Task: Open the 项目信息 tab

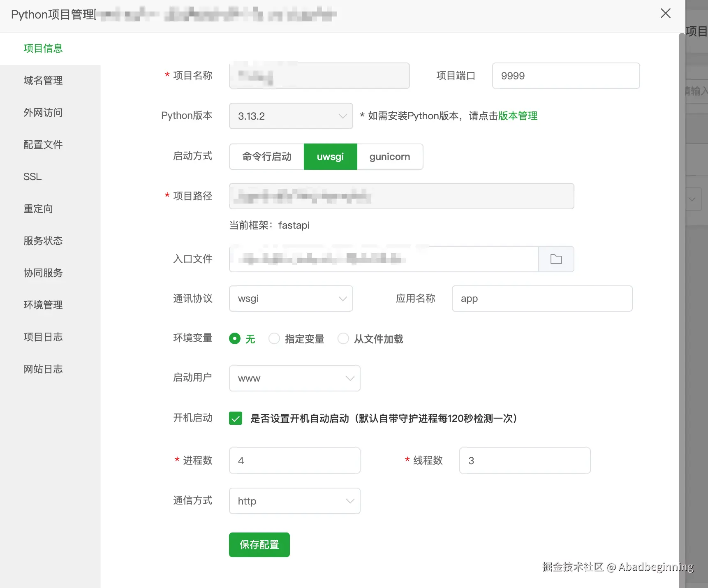Action: point(43,49)
